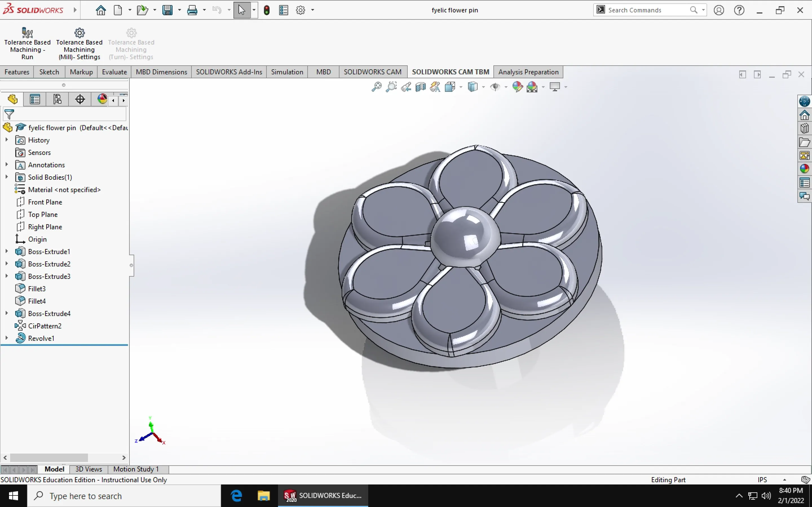This screenshot has width=812, height=507.
Task: Click the Section View icon
Action: point(420,87)
